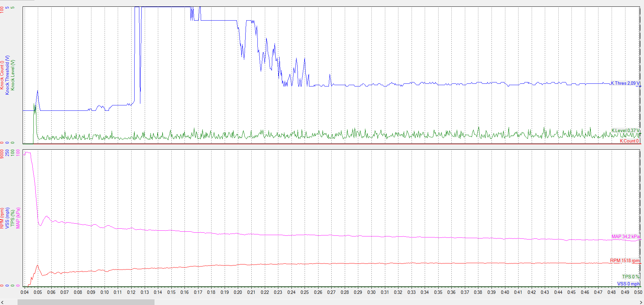Select the RPM 1518 rpm readout label
The height and width of the screenshot is (305, 644).
click(624, 260)
